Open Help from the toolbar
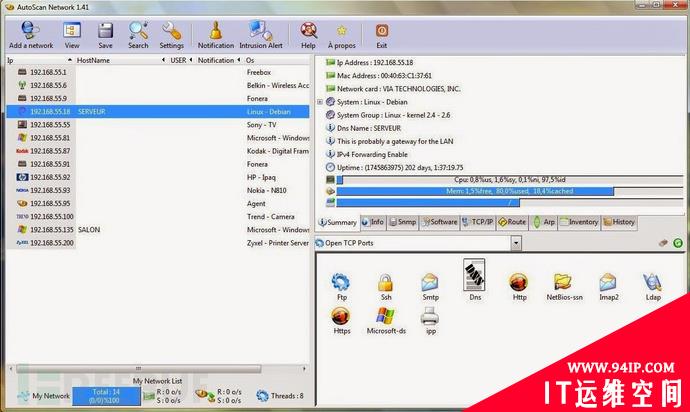This screenshot has width=690, height=412. [308, 34]
